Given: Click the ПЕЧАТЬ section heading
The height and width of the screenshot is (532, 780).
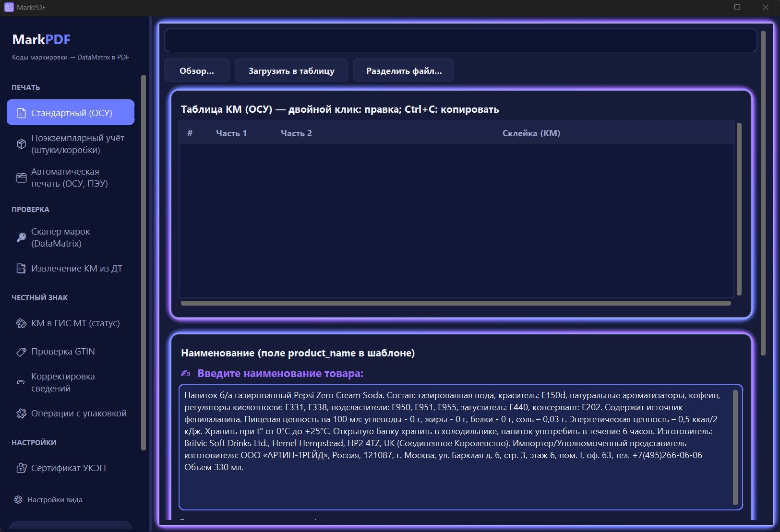Looking at the screenshot, I should pyautogui.click(x=26, y=88).
